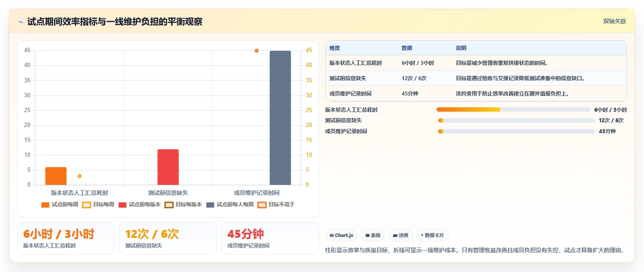Click the 成员维护记录时间 progress bar
The height and width of the screenshot is (272, 644).
coord(517,131)
